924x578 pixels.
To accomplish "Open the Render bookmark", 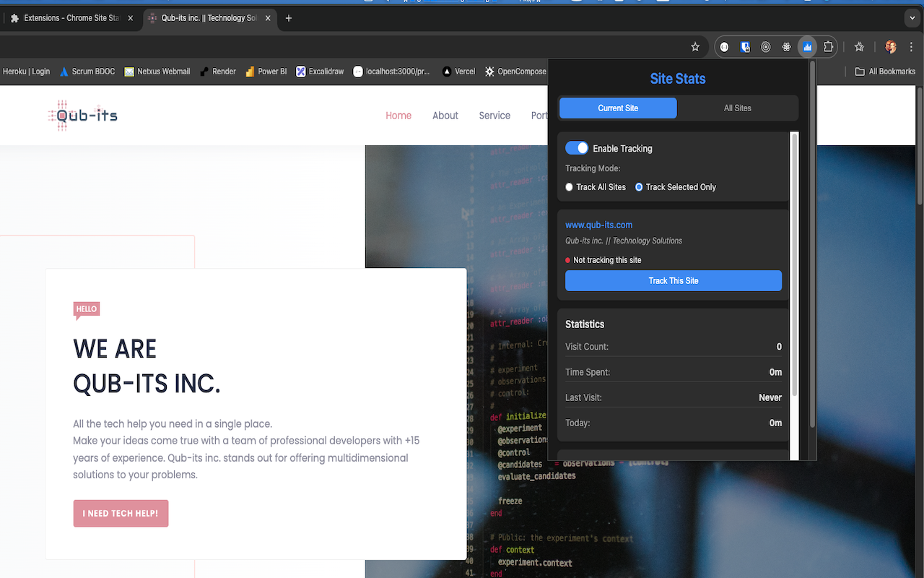I will coord(218,72).
